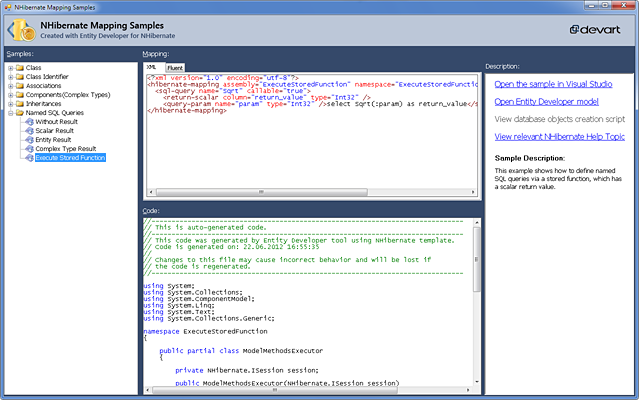Select the Without Result sample

(x=56, y=122)
